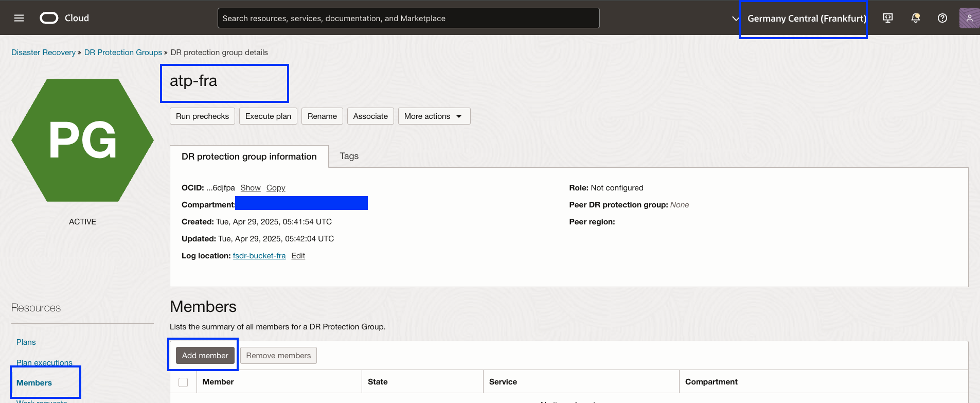The width and height of the screenshot is (980, 403).
Task: Click the green PG hexagon icon
Action: tap(82, 140)
